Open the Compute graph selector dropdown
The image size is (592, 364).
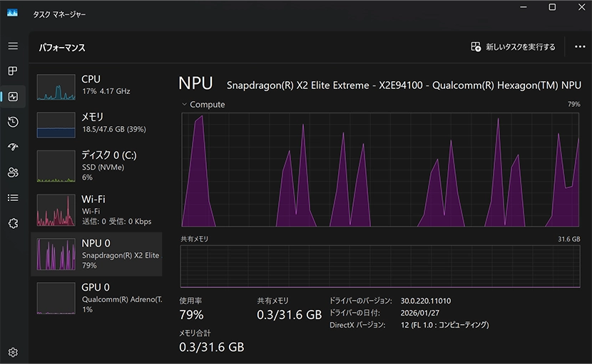[203, 105]
